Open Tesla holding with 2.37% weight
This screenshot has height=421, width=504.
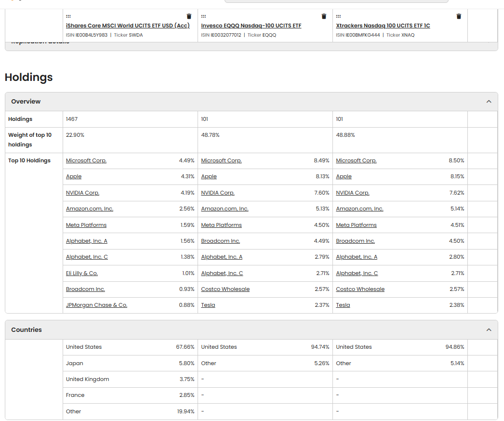208,305
